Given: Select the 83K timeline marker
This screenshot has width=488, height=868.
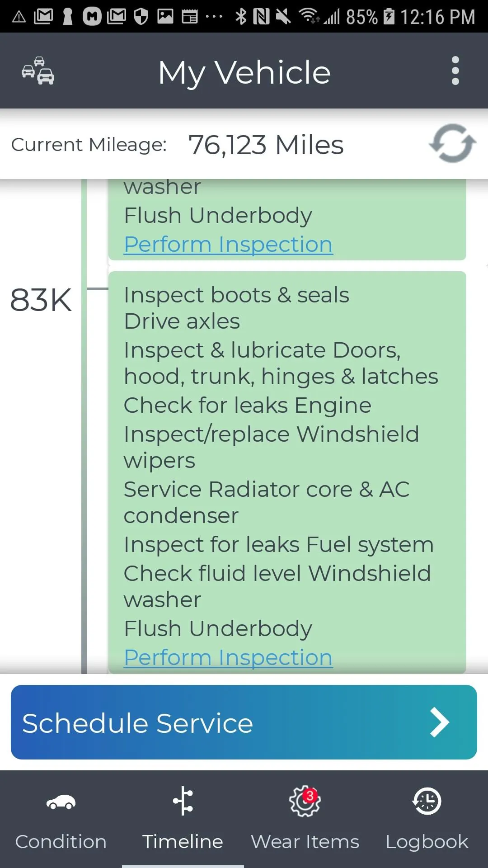Looking at the screenshot, I should (x=41, y=300).
